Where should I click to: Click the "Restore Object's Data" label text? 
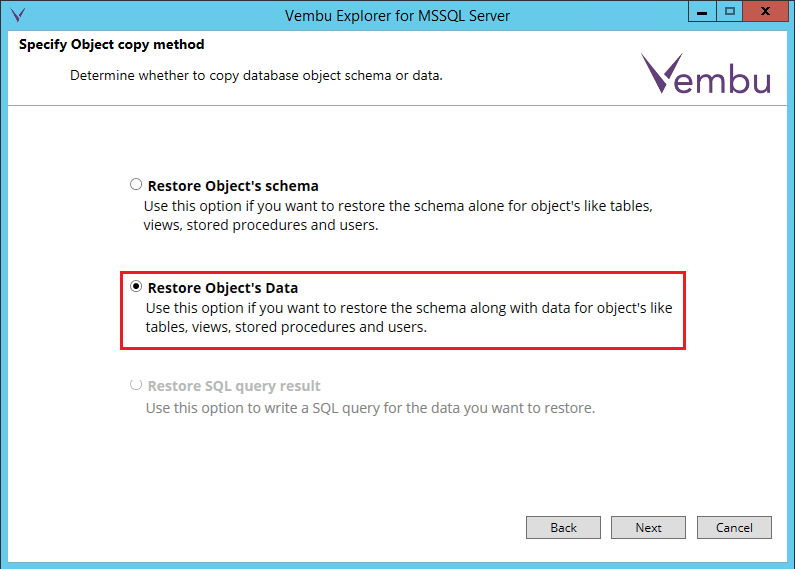pos(223,288)
